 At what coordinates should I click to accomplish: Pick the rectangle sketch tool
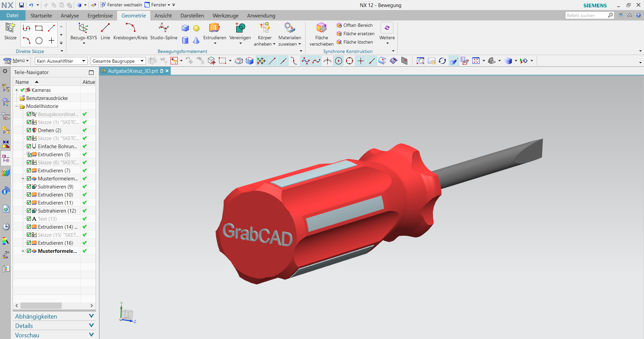click(x=39, y=28)
